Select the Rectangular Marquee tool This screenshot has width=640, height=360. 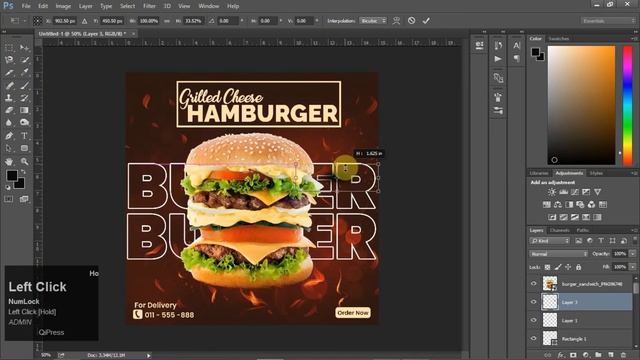(9, 48)
